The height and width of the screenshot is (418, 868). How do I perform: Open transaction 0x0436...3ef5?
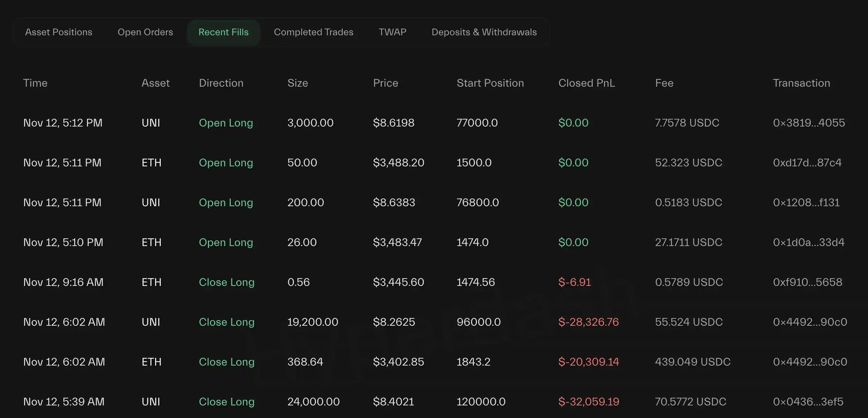808,402
